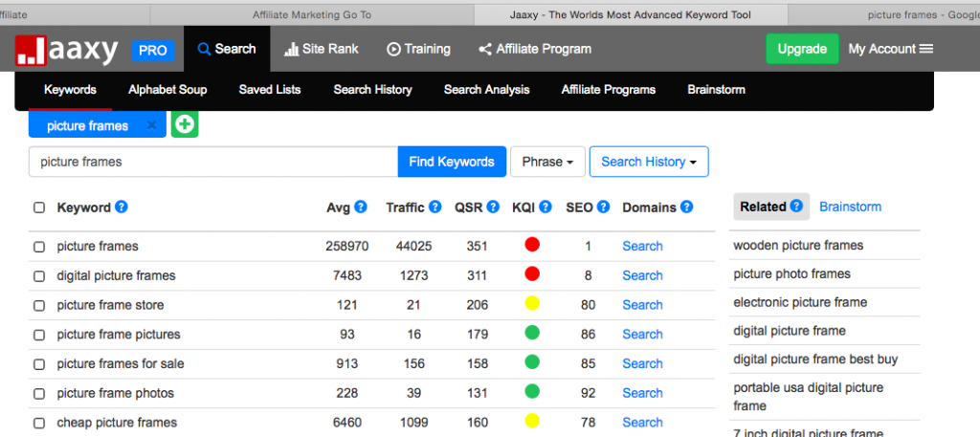Open the My Account menu

point(891,49)
